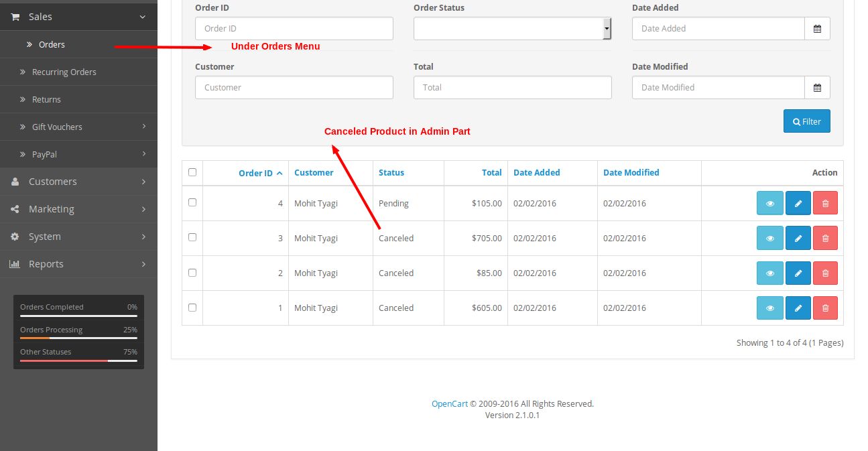Viewport: 868px width, 451px height.
Task: Sort by Order ID column header
Action: click(x=260, y=173)
